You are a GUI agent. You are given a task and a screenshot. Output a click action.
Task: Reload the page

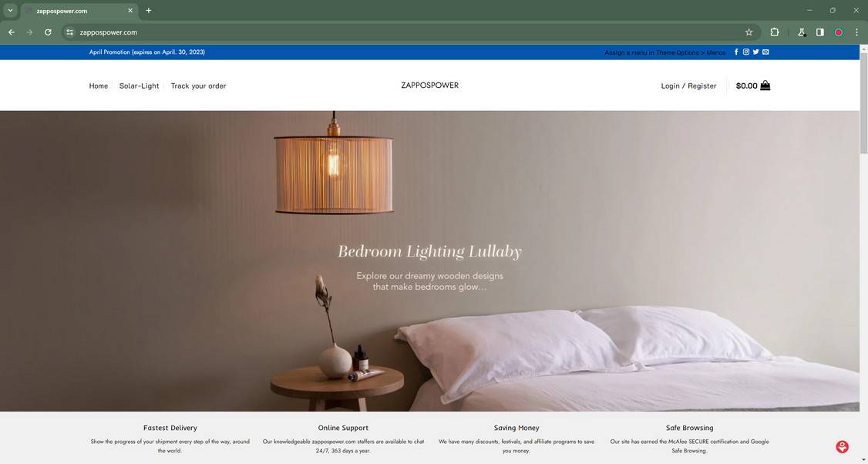tap(48, 32)
